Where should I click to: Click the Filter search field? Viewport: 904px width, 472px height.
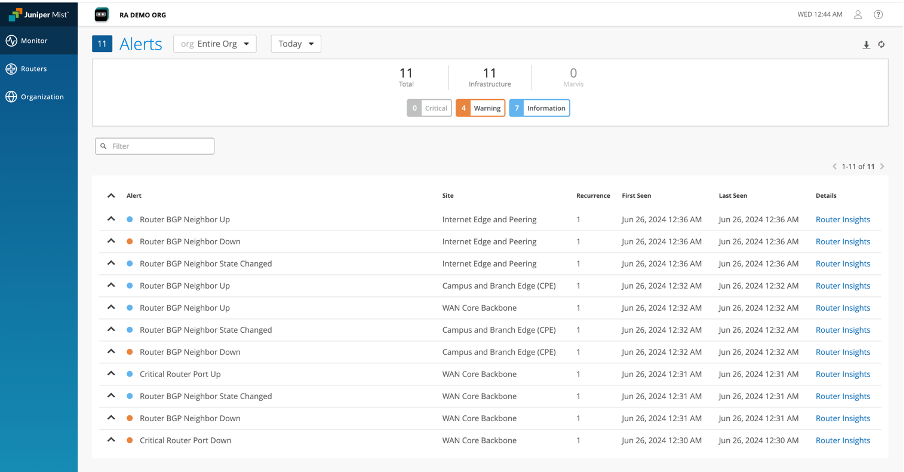155,146
